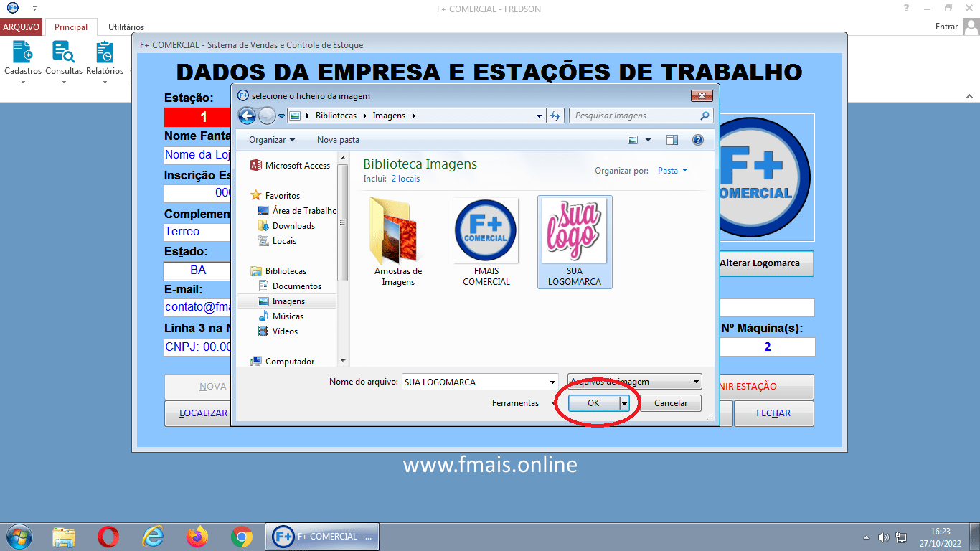
Task: Click the Estado field showing BA
Action: click(198, 270)
